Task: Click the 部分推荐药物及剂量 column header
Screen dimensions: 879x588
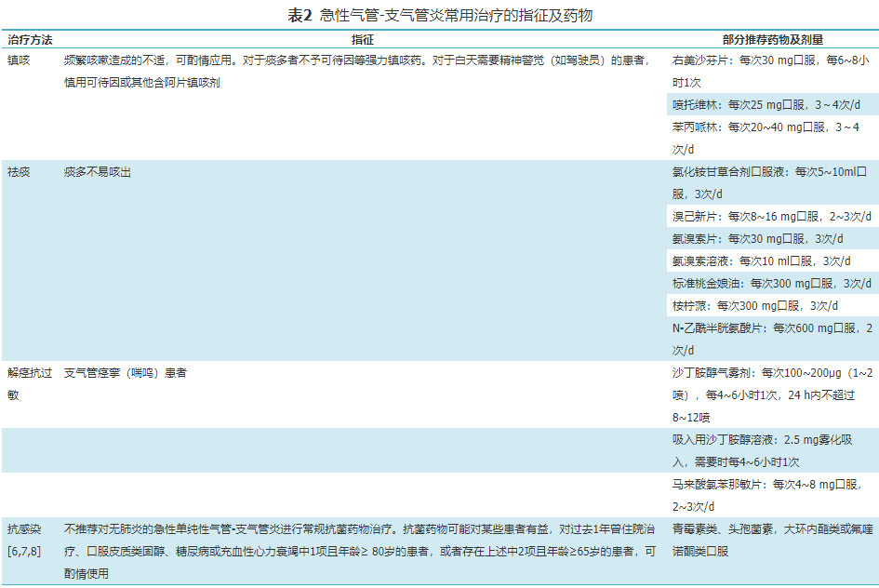Action: coord(772,41)
